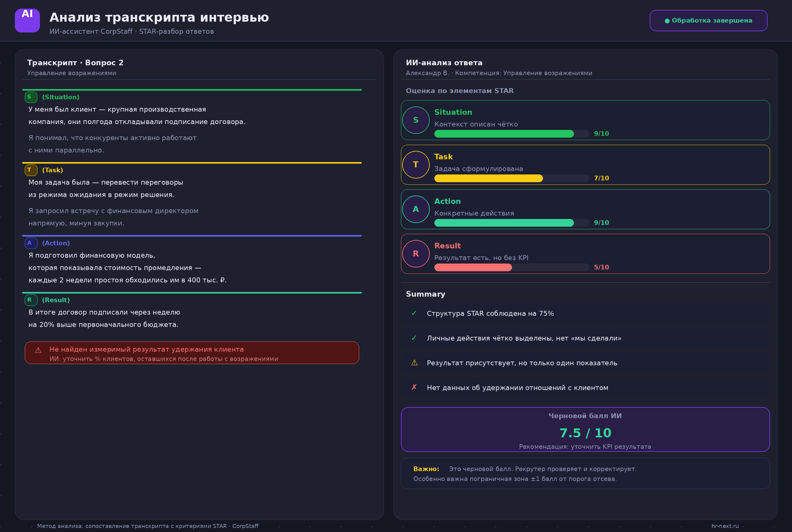The height and width of the screenshot is (532, 792).
Task: Click the Result circle R icon in analysis
Action: (416, 254)
